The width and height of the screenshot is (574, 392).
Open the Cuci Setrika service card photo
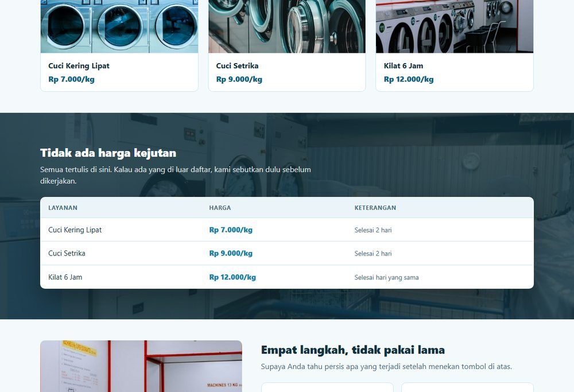tap(287, 26)
